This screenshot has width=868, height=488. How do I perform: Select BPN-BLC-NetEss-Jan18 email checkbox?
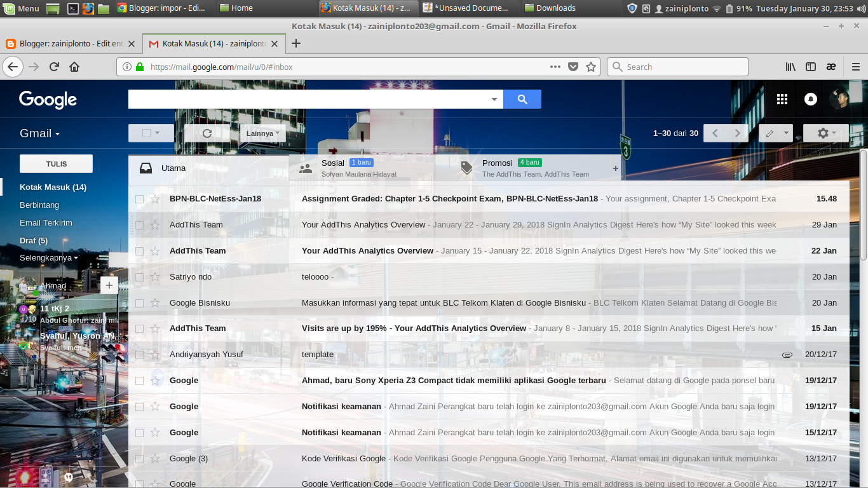(x=139, y=199)
